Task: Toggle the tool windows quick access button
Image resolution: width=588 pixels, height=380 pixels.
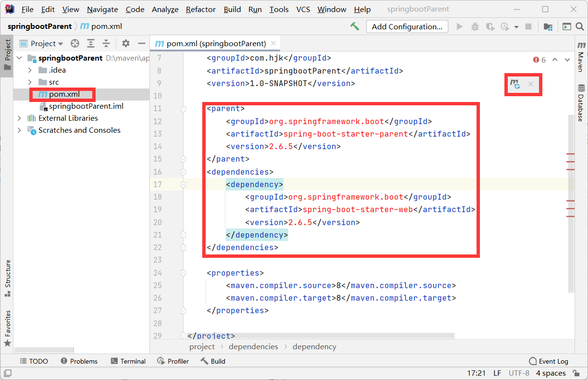Action: coord(8,373)
